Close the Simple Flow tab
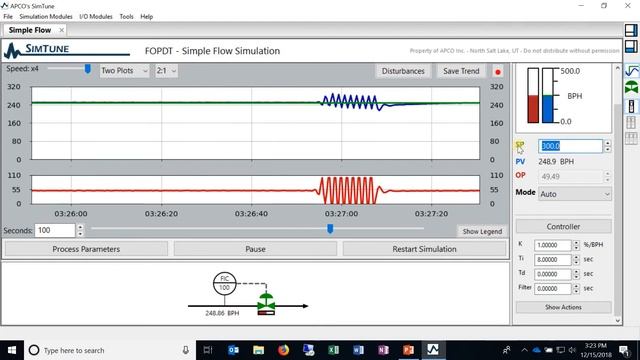The width and height of the screenshot is (640, 360). [61, 30]
